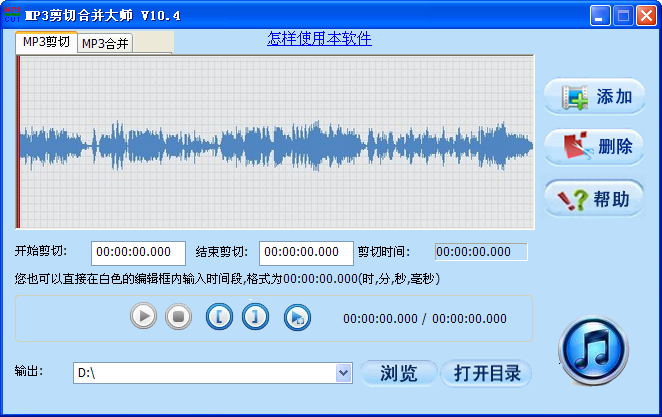The width and height of the screenshot is (662, 417).
Task: Open 帮助 (Help) button
Action: [594, 199]
